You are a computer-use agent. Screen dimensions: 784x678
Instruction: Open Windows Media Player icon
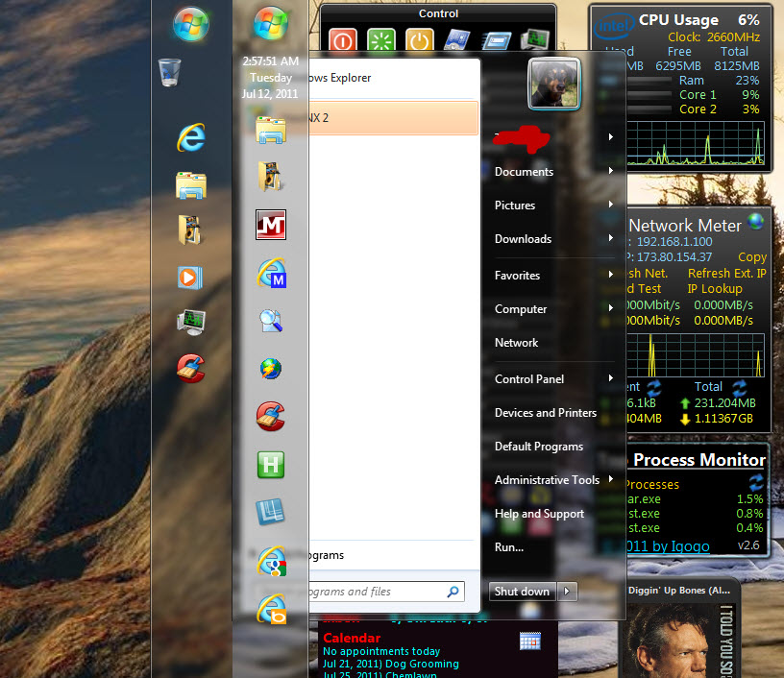[190, 277]
